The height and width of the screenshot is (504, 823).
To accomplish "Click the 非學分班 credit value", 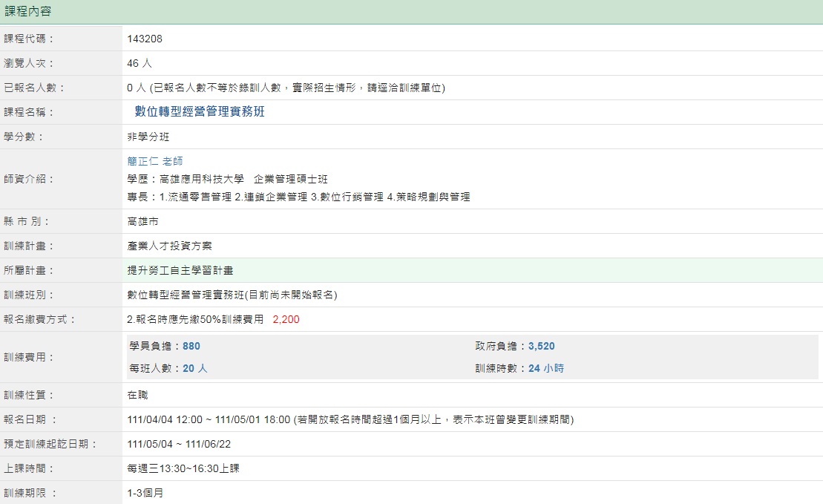I will coord(148,137).
